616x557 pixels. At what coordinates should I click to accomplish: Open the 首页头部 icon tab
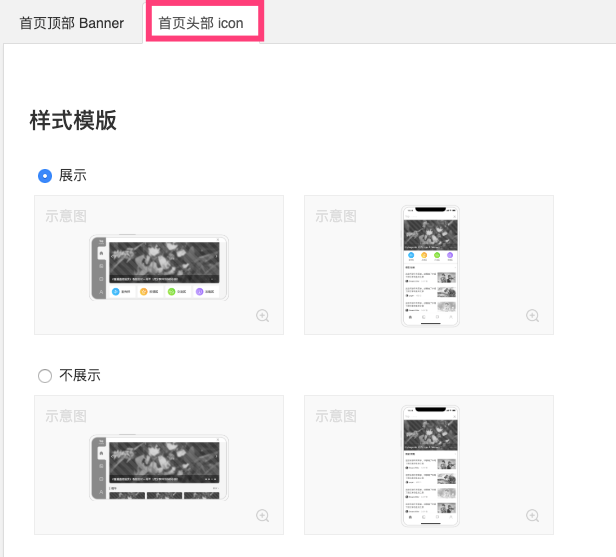click(x=201, y=23)
